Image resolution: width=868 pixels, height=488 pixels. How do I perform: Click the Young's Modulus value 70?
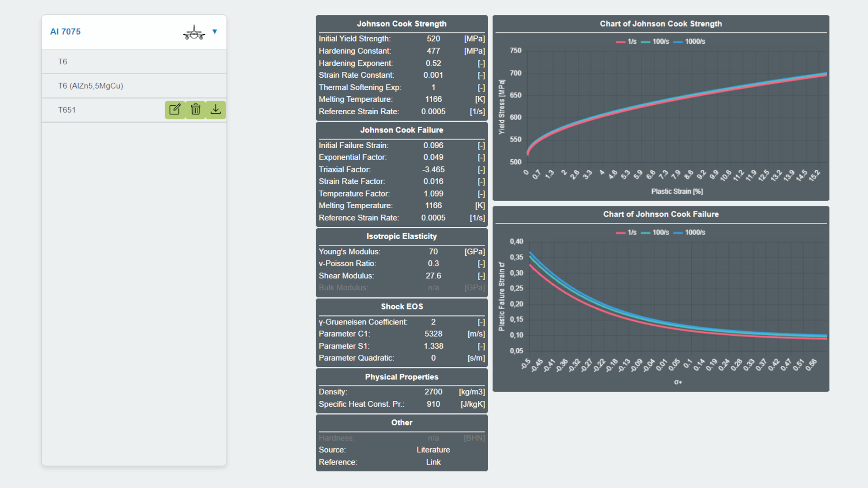[433, 252]
